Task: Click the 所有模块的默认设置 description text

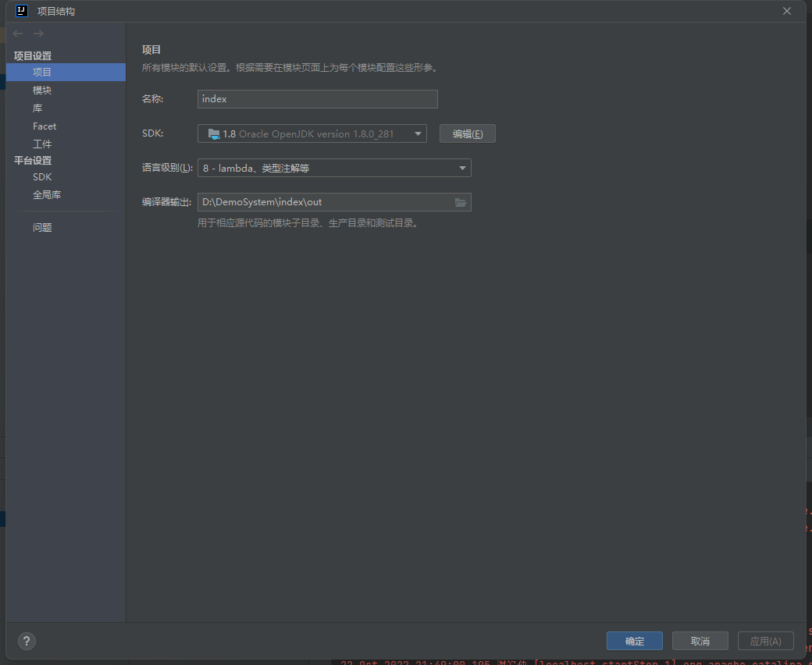Action: pyautogui.click(x=290, y=68)
